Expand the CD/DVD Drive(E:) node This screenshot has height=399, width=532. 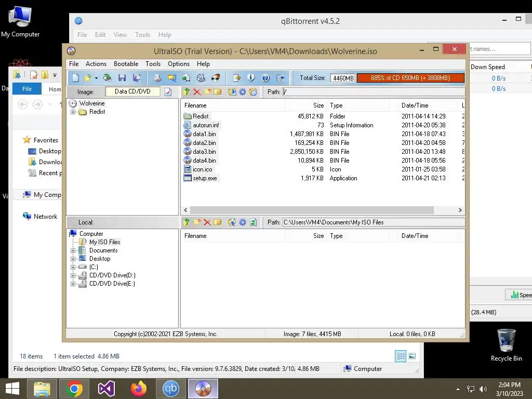tap(73, 284)
